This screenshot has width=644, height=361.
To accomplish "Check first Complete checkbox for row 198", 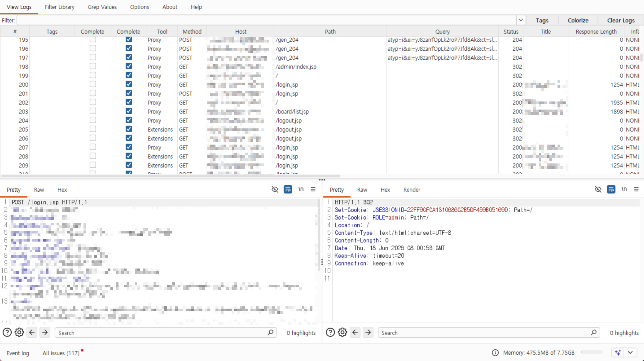I will (93, 66).
